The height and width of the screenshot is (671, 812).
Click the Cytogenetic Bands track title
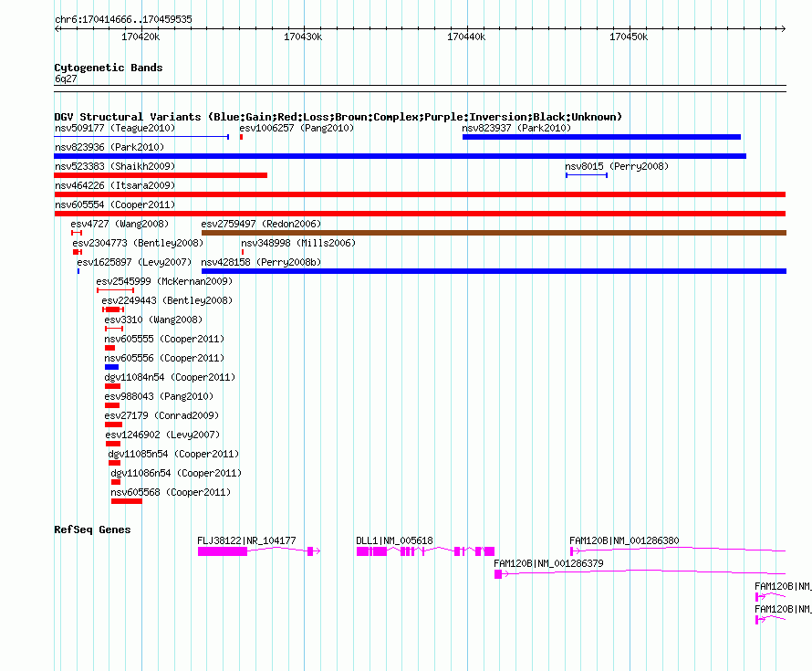(x=109, y=68)
